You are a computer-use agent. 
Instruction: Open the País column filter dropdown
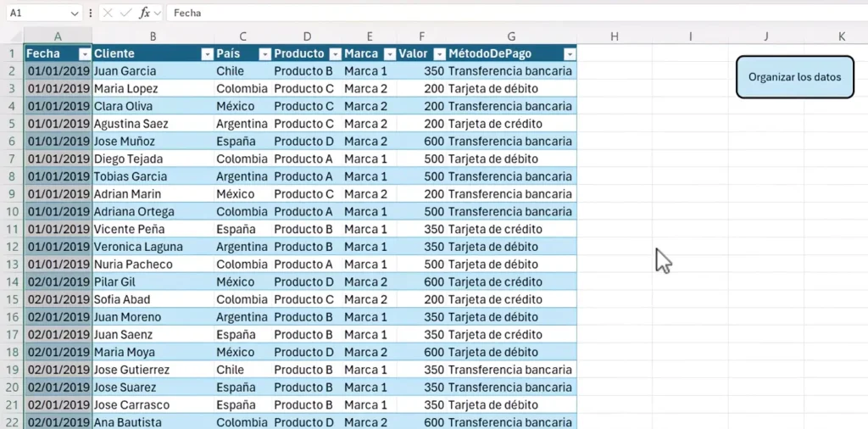click(265, 54)
